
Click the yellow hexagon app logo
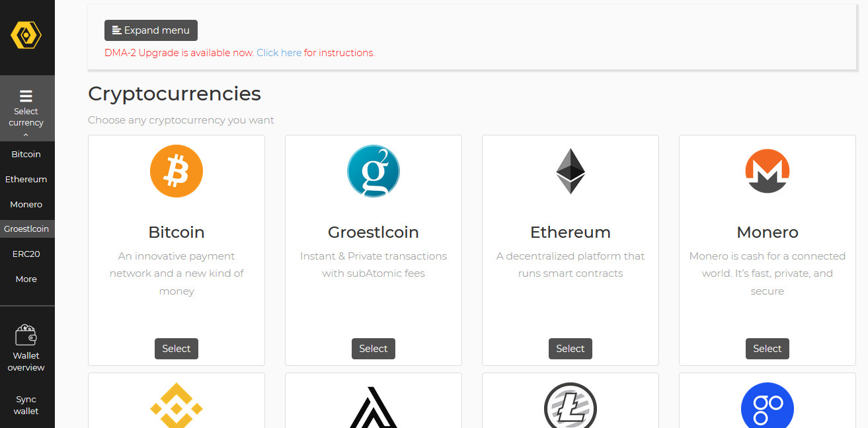tap(26, 35)
